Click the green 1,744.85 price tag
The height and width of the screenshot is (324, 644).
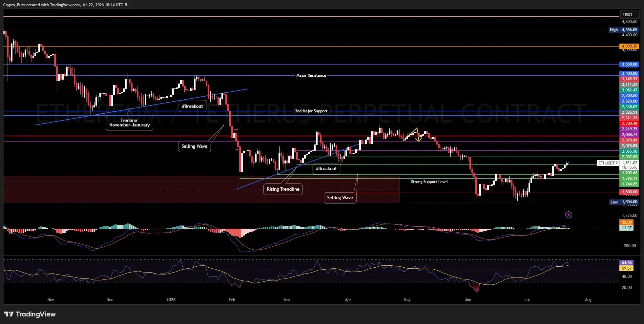pyautogui.click(x=629, y=184)
